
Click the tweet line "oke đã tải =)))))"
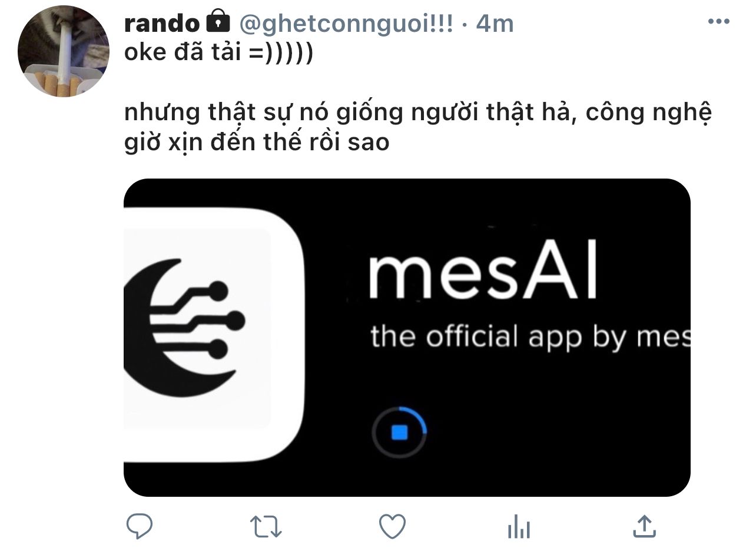click(218, 53)
